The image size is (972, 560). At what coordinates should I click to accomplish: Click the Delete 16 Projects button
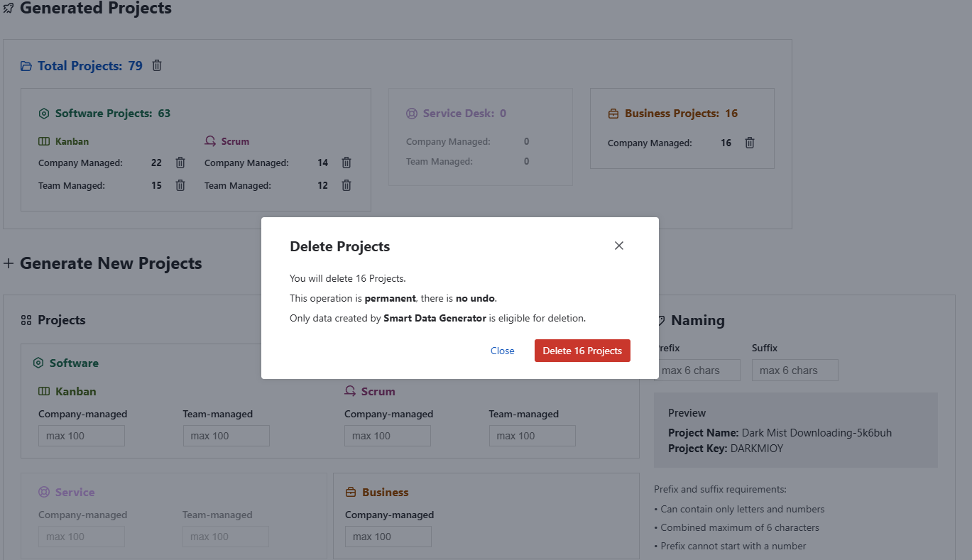[582, 351]
